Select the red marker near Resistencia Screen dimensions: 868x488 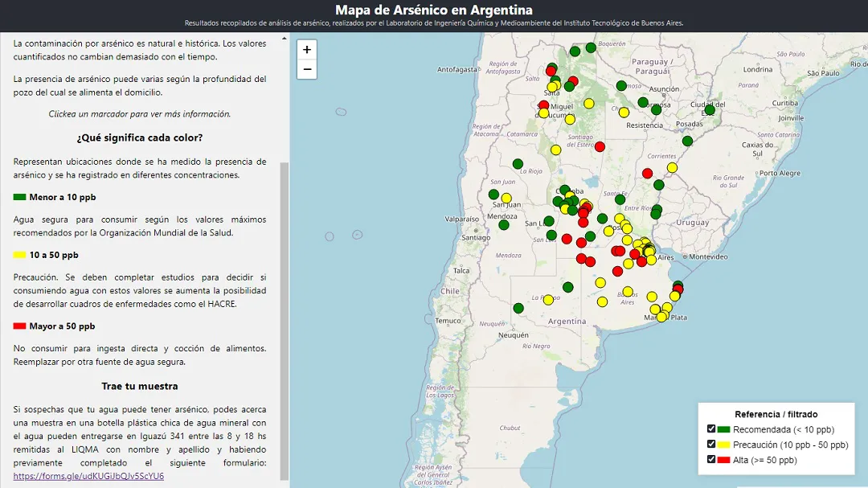click(x=599, y=147)
